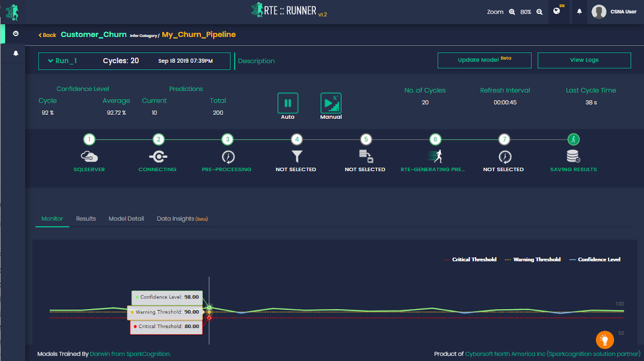Viewport: 644px width, 361px height.
Task: Toggle Confidence Level legend series
Action: [x=595, y=259]
